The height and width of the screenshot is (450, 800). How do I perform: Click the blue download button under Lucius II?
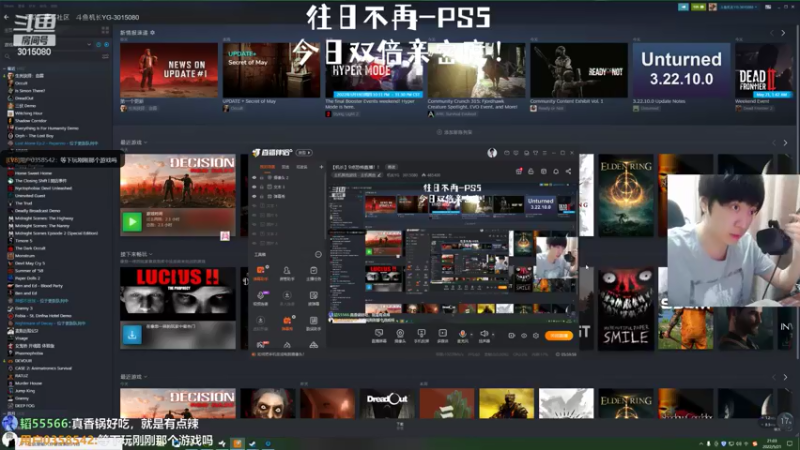click(132, 335)
